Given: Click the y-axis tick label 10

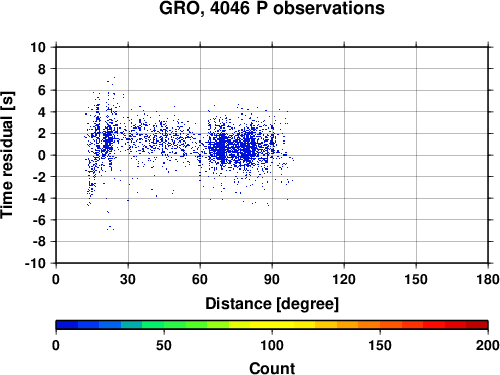Looking at the screenshot, I should pos(38,47).
